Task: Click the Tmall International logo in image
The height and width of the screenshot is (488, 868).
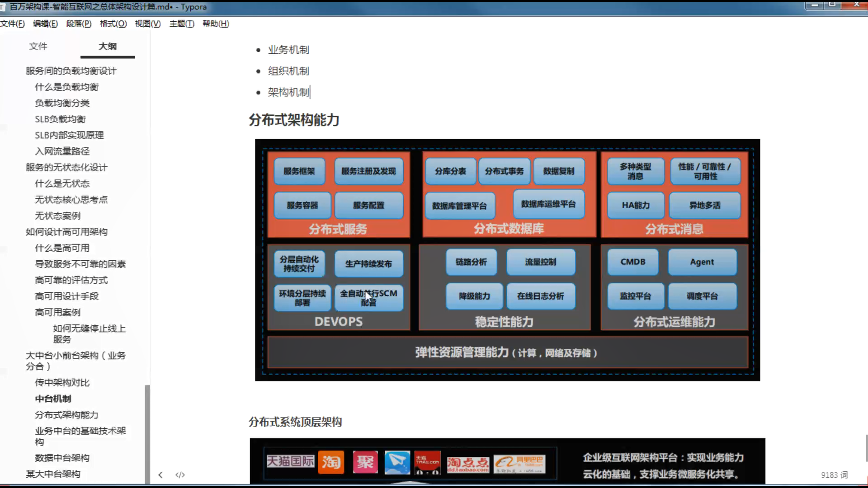Action: tap(290, 461)
